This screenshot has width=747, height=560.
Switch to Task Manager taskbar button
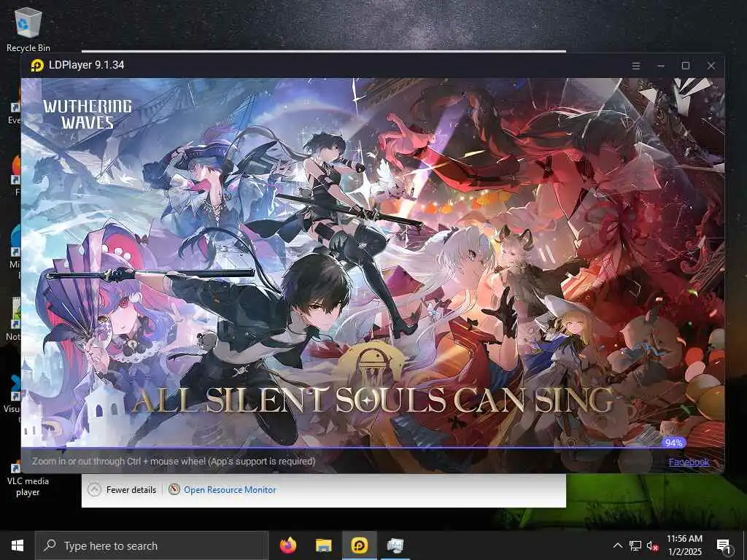[x=395, y=545]
